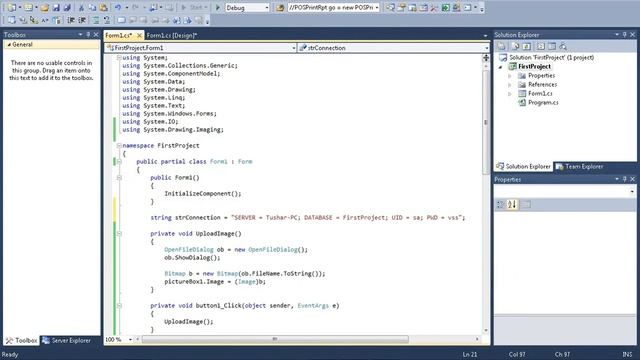The height and width of the screenshot is (360, 640).
Task: Click View Class Diagram icon
Action: 563,47
